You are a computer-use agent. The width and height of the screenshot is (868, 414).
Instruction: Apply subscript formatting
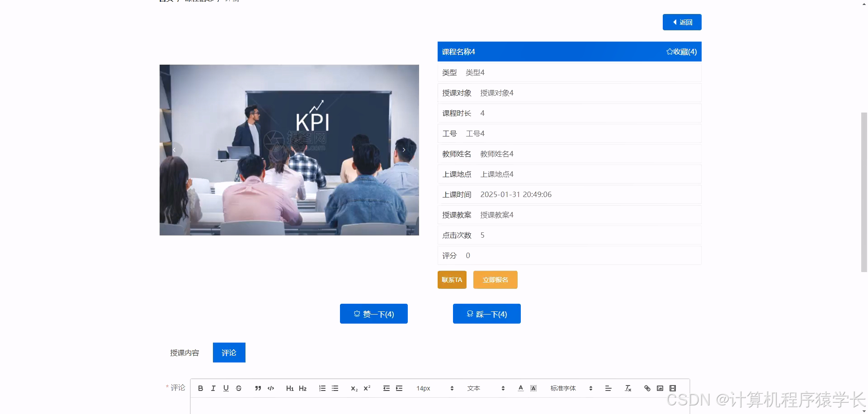coord(354,388)
